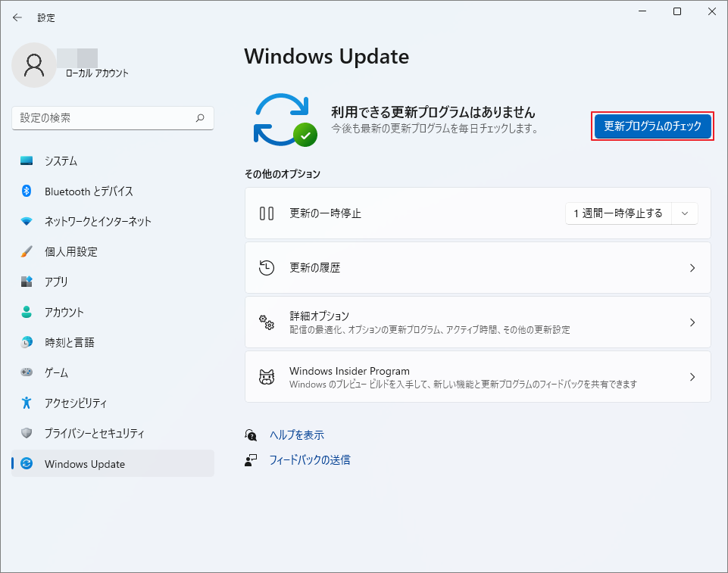Click the 更新の一時停止 label
The height and width of the screenshot is (573, 728).
click(325, 213)
